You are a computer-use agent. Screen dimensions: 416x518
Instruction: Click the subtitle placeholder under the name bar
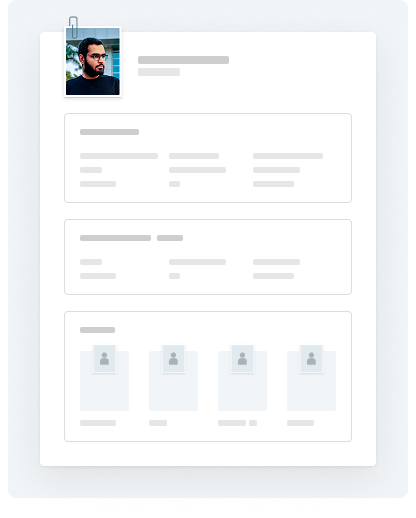tap(159, 72)
